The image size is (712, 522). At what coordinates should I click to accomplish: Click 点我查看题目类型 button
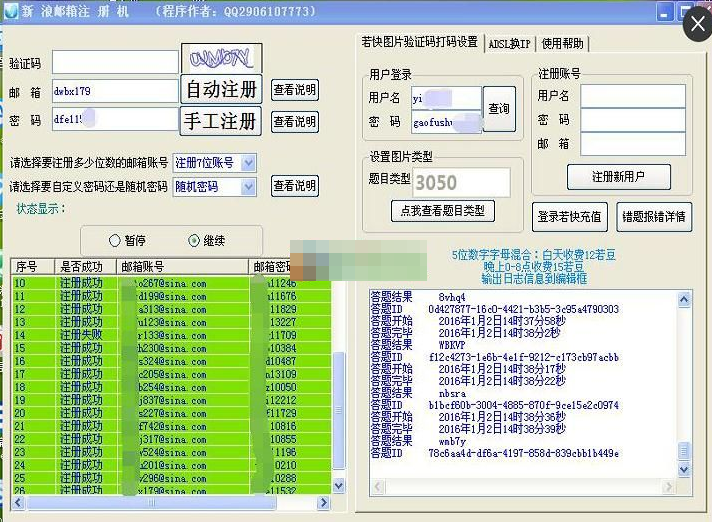(x=441, y=210)
